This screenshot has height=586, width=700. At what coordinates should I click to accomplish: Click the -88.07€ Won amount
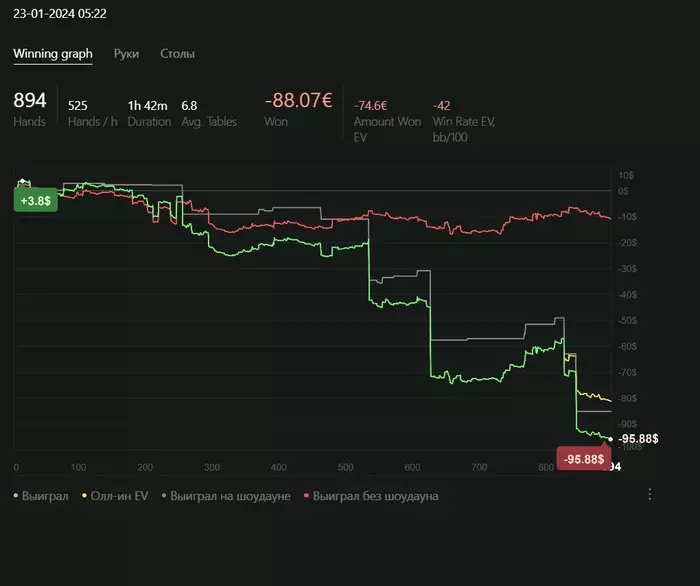[299, 100]
